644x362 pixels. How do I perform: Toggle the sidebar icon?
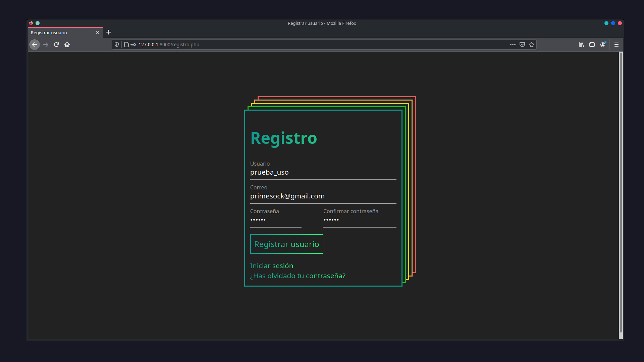pos(592,44)
